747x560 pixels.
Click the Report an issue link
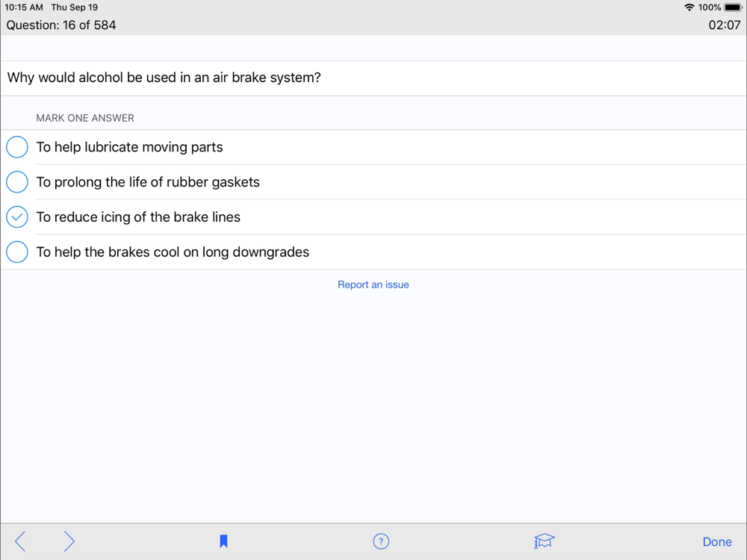coord(373,284)
